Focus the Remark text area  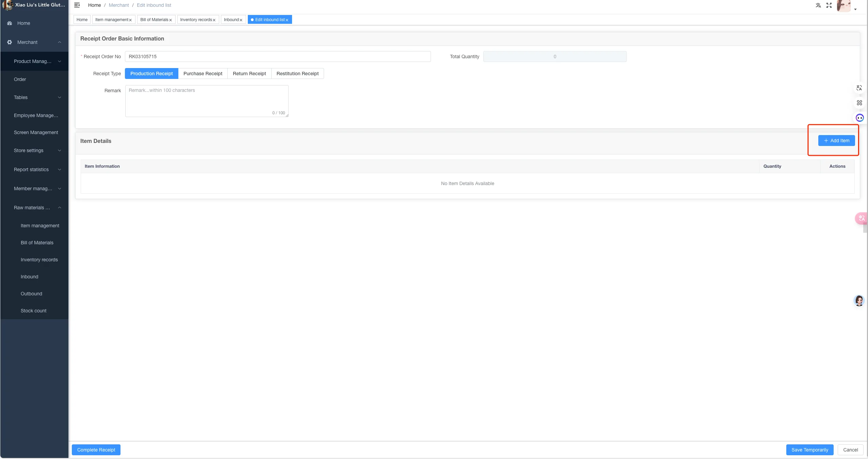tap(207, 101)
